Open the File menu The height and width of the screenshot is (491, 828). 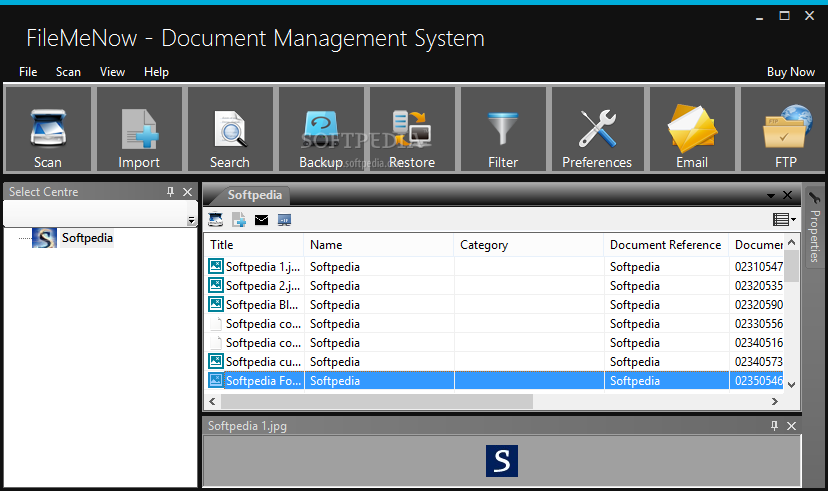point(28,72)
